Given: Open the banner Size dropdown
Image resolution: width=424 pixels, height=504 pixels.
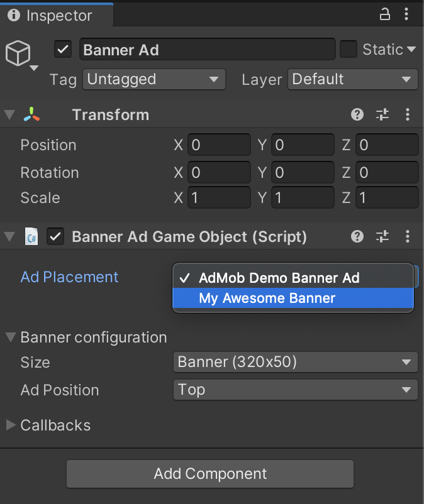Looking at the screenshot, I should (294, 362).
